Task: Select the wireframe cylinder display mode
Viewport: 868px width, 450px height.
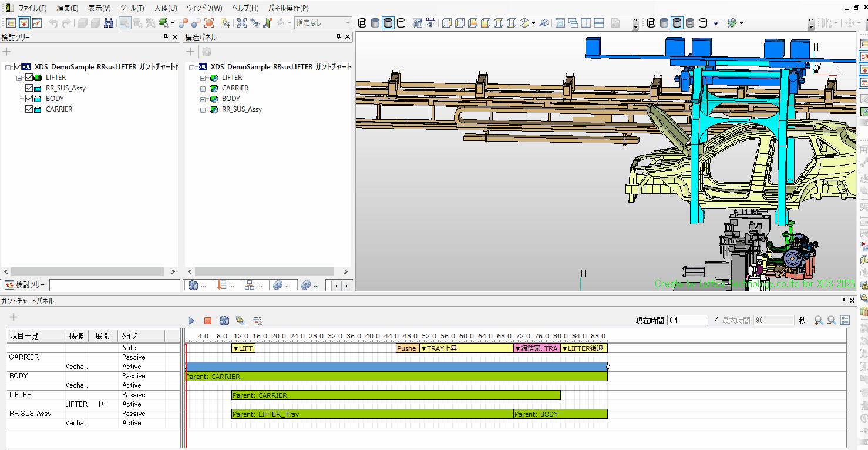Action: [x=362, y=23]
